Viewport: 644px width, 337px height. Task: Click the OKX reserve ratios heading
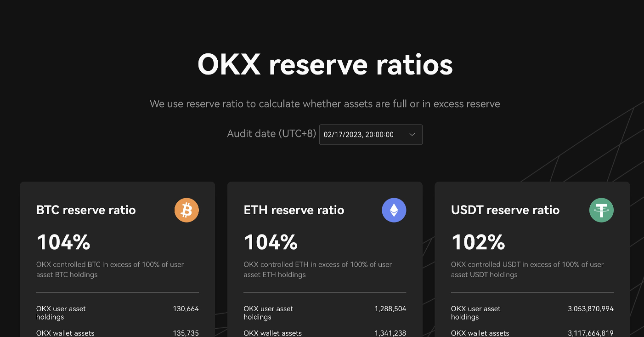click(325, 65)
